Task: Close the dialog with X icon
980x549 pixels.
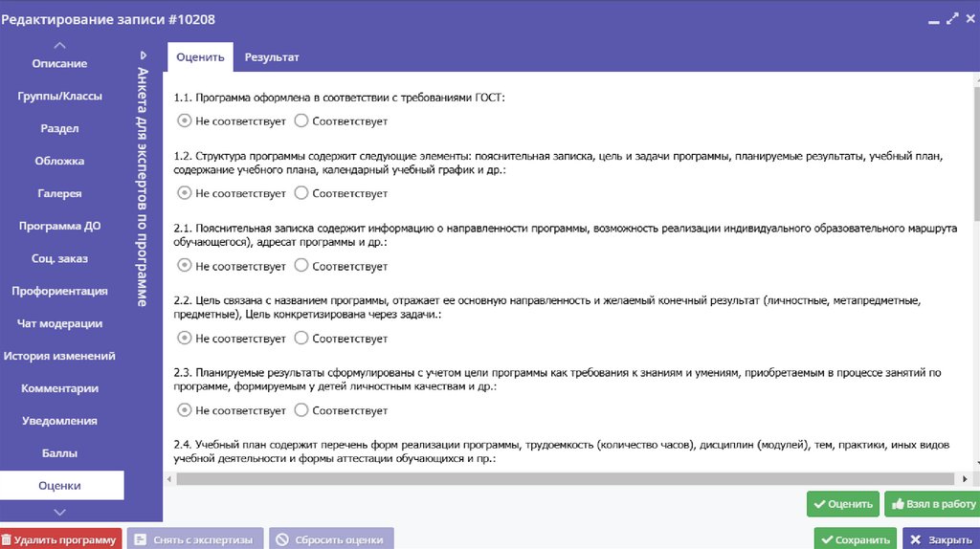Action: [970, 19]
